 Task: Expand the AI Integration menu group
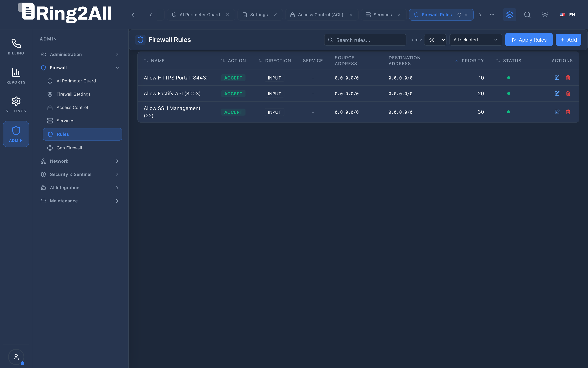[x=80, y=188]
